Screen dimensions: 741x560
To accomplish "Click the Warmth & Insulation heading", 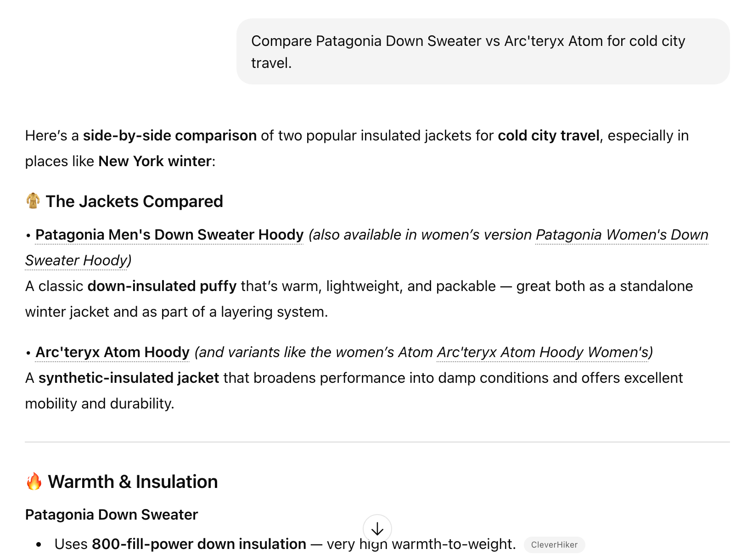I will (x=133, y=482).
